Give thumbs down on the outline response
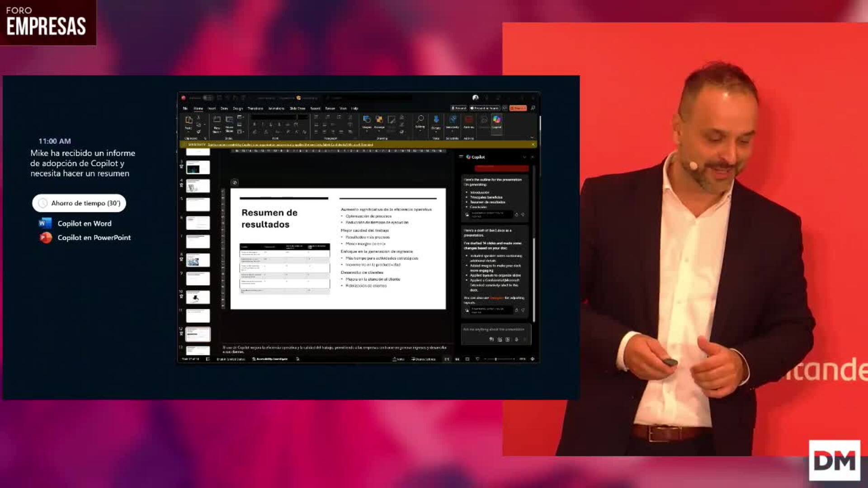Image resolution: width=868 pixels, height=488 pixels. pos(523,215)
